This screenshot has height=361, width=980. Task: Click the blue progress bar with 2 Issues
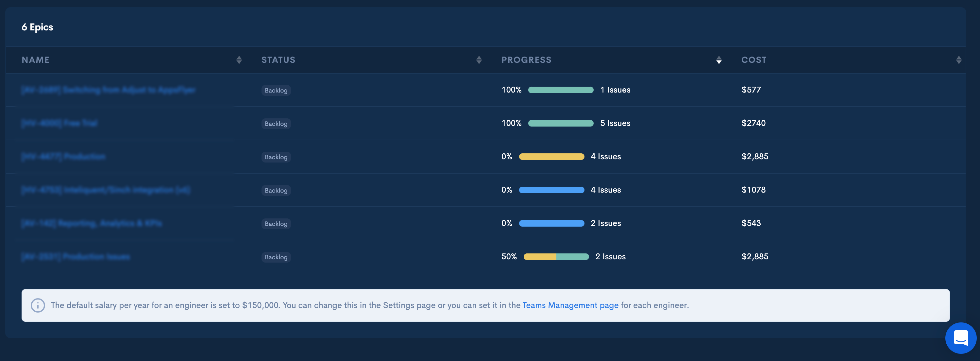pos(551,223)
